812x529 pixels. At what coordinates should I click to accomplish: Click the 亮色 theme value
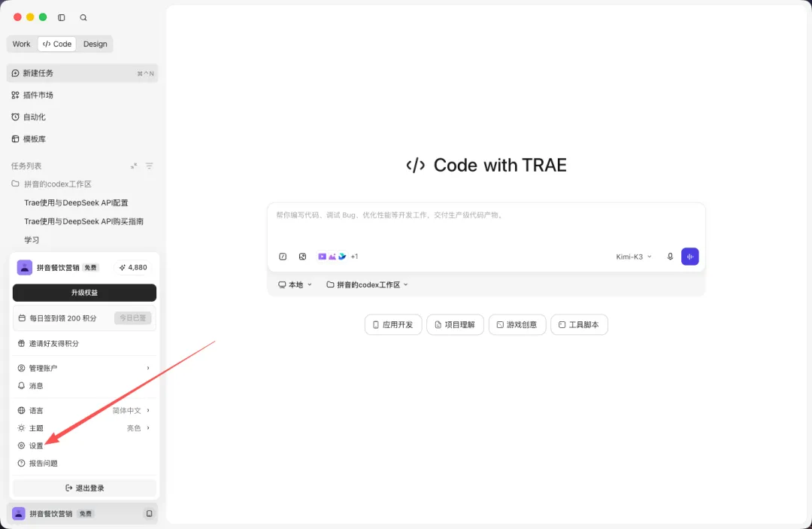tap(134, 428)
